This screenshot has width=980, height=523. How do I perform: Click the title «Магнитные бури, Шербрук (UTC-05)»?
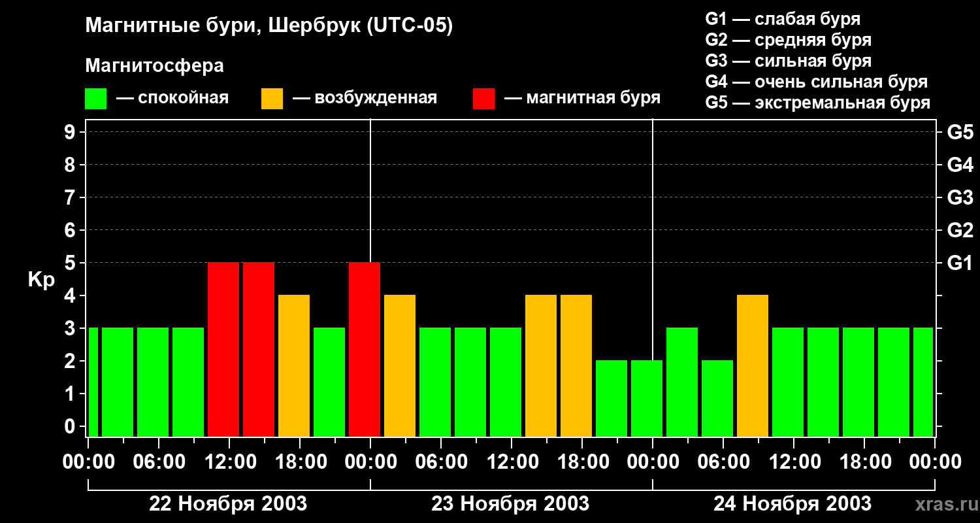tap(269, 26)
